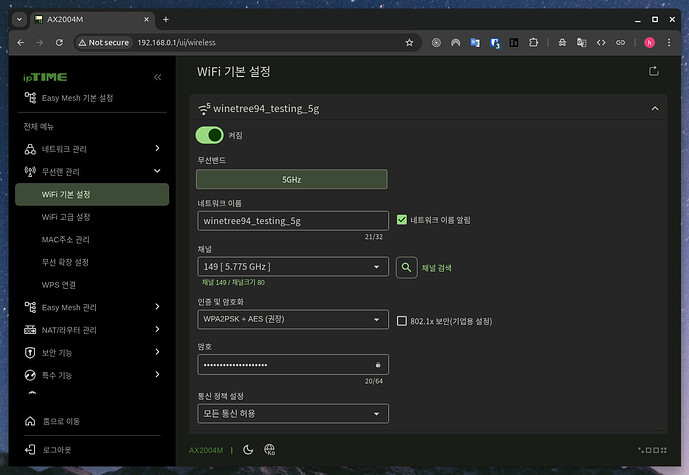Close the AX2004M tab
This screenshot has width=689, height=475.
(x=146, y=19)
